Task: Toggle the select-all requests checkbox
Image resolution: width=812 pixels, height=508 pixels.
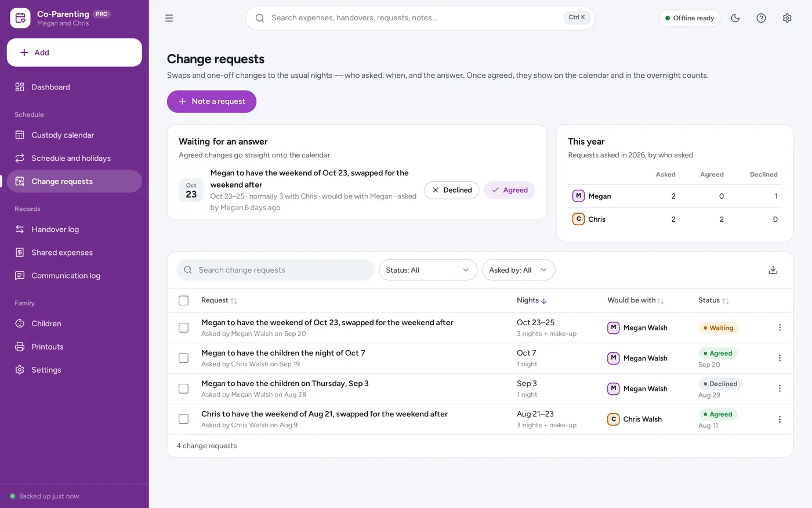Action: pyautogui.click(x=183, y=300)
